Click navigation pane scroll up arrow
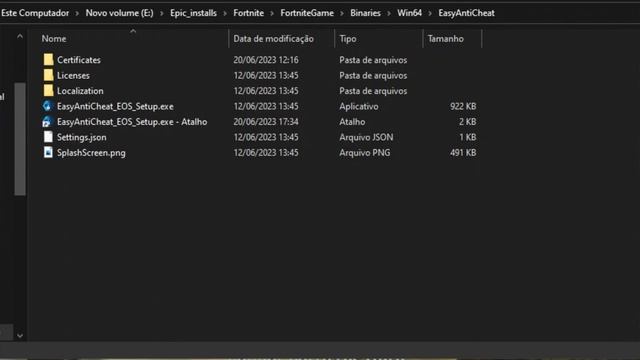640x360 pixels. (20, 37)
